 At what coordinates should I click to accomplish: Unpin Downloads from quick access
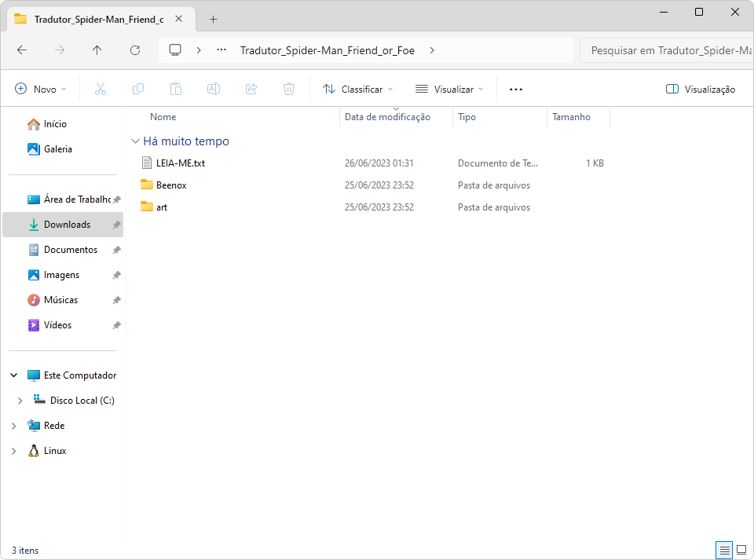click(116, 225)
